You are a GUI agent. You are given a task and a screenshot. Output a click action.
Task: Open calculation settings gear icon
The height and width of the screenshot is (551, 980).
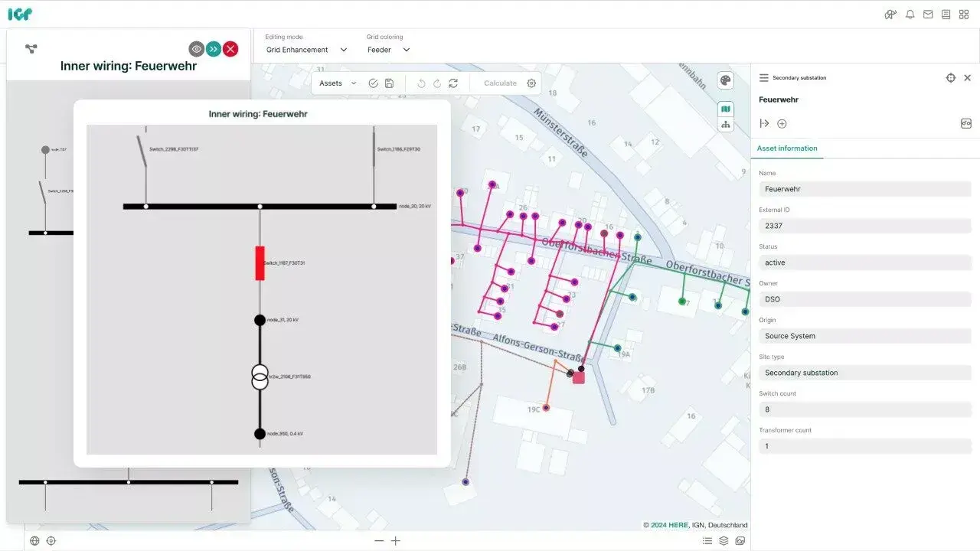pyautogui.click(x=531, y=83)
